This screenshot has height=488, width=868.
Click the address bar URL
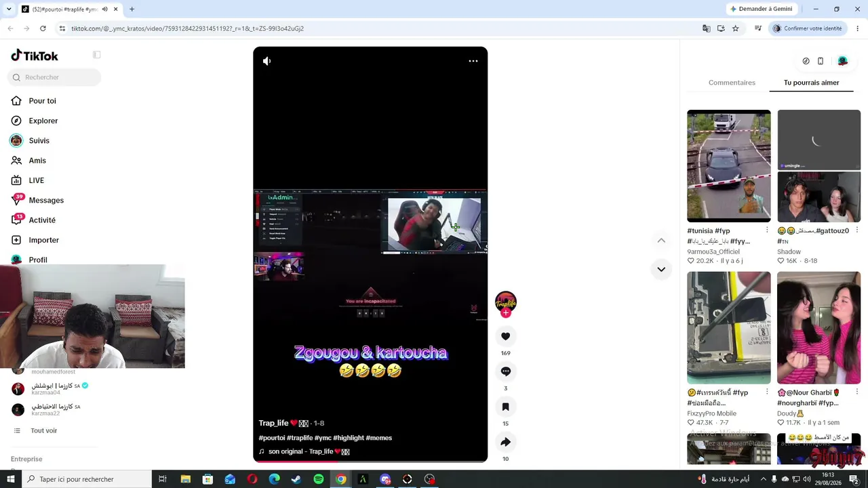click(187, 28)
